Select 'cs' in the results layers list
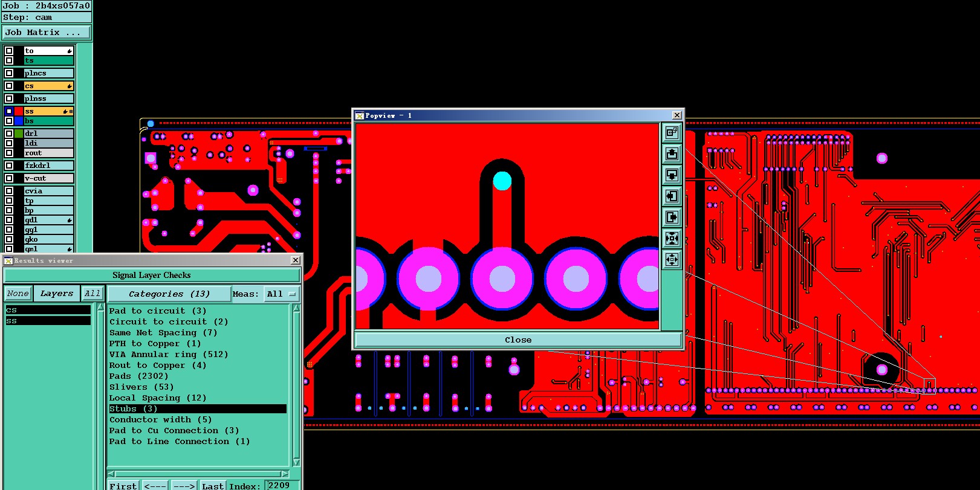980x490 pixels. pos(48,310)
